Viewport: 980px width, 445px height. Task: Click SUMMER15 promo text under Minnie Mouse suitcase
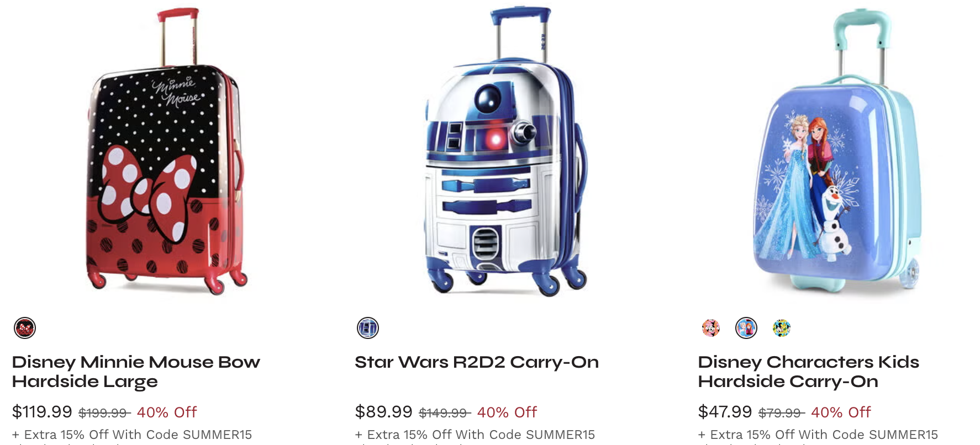(x=217, y=435)
